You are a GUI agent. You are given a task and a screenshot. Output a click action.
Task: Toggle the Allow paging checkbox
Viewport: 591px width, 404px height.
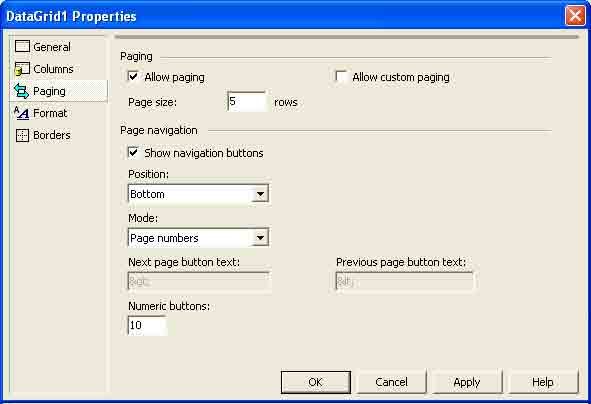click(133, 77)
